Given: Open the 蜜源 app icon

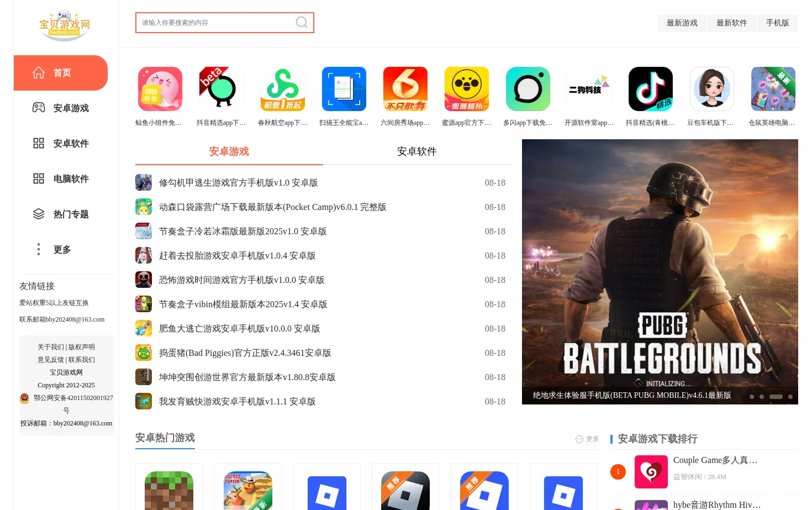Looking at the screenshot, I should click(x=467, y=89).
